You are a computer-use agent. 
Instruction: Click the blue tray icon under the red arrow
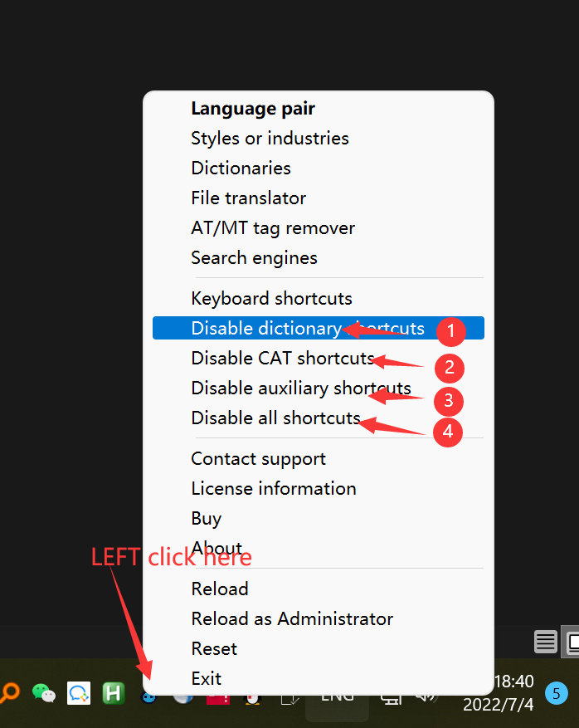point(149,696)
